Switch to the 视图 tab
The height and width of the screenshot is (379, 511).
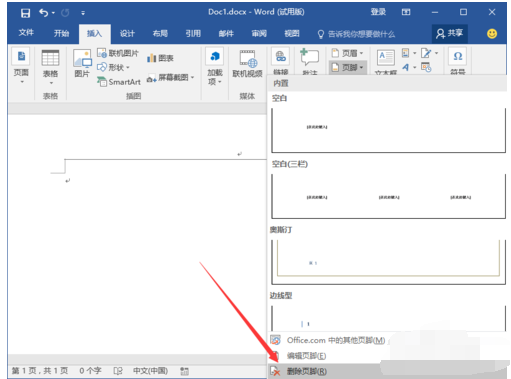[292, 34]
